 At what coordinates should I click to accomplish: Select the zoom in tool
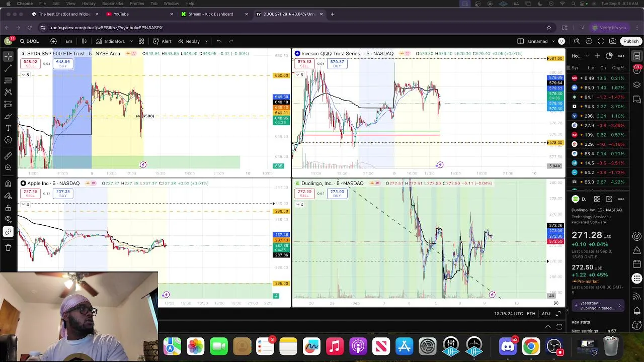coord(8,167)
